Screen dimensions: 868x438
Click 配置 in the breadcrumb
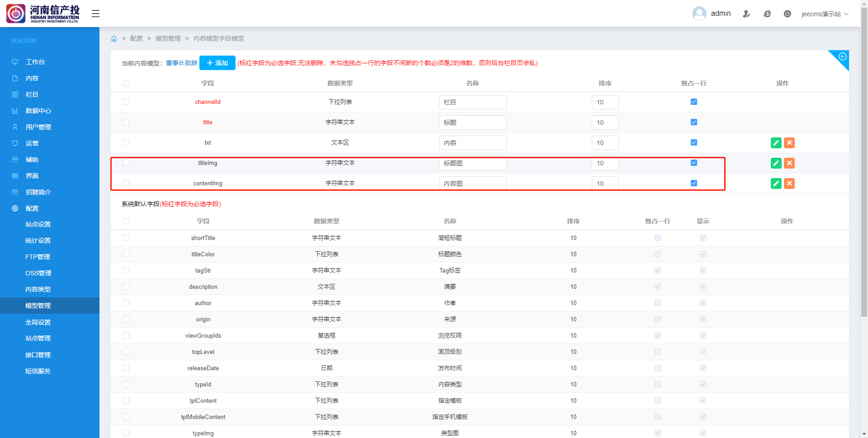(x=137, y=38)
